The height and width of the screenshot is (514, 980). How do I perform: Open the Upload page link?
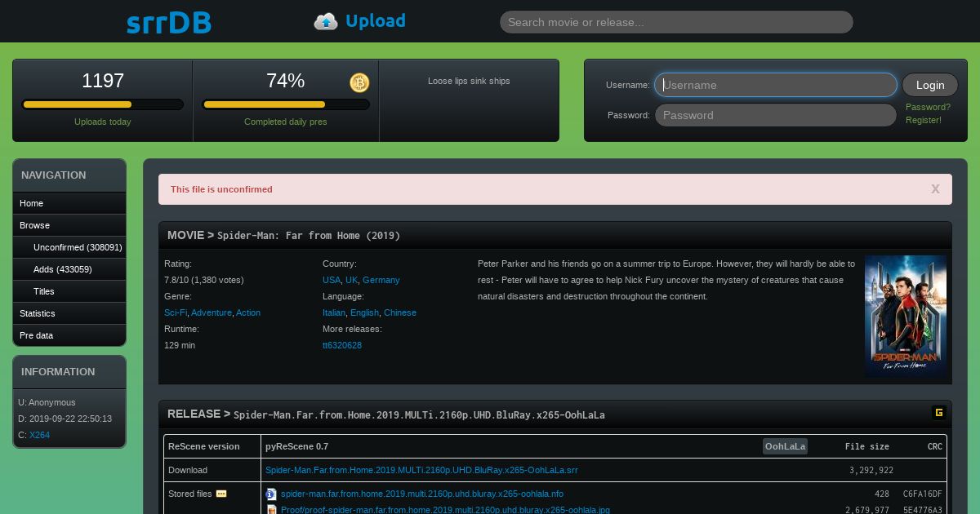375,21
